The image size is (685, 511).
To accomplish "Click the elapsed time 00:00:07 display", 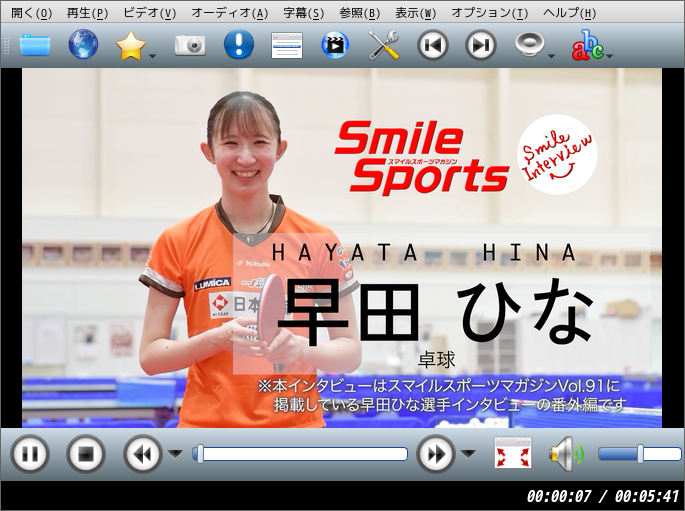I will [x=559, y=496].
